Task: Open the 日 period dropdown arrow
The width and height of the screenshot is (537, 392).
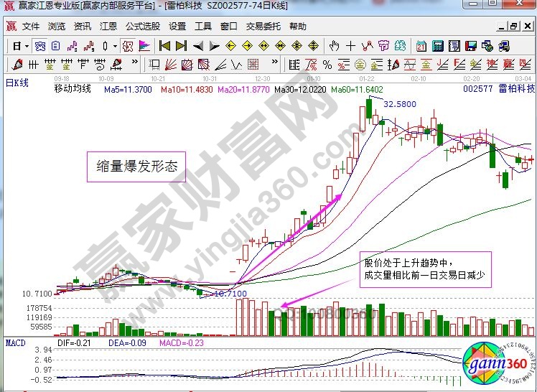Action: [x=27, y=46]
